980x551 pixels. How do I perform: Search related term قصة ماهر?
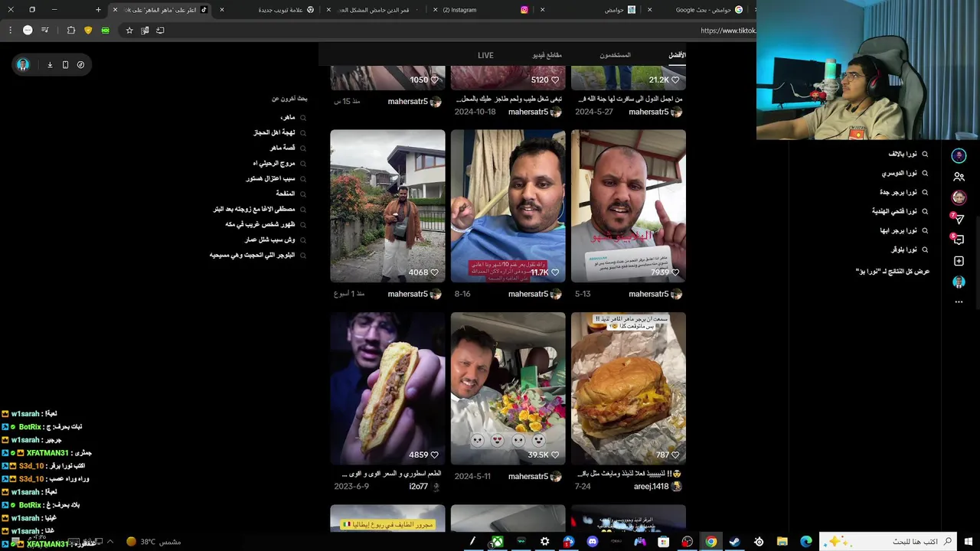click(283, 148)
